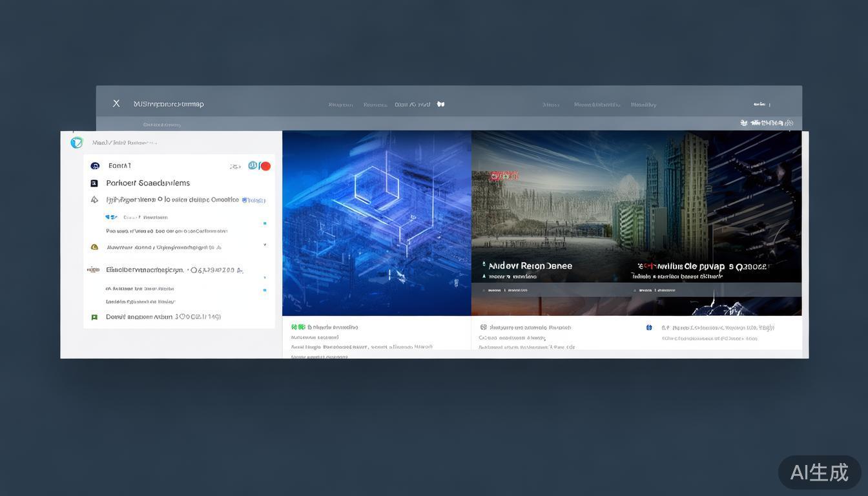This screenshot has height=496, width=868.
Task: Click the blue shield icon under right image
Action: pyautogui.click(x=649, y=327)
